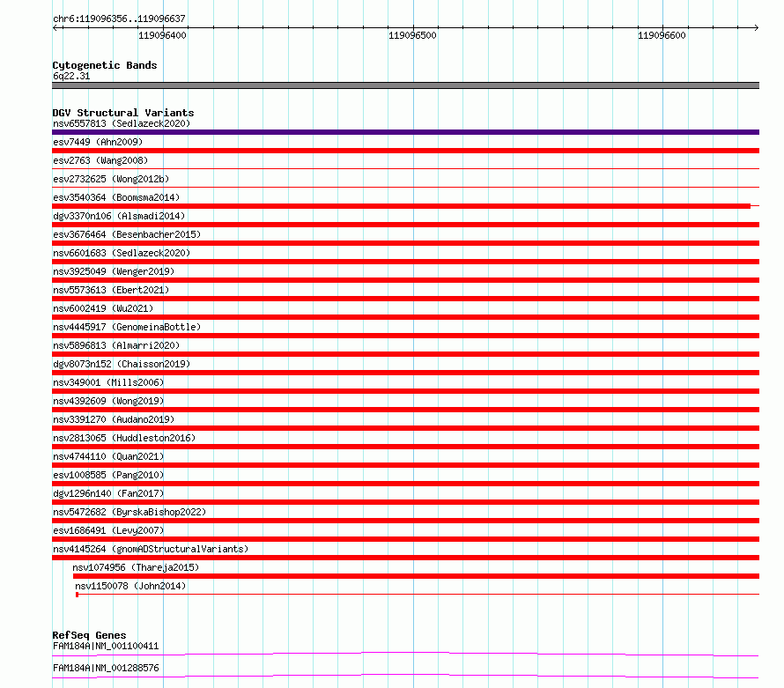784x688 pixels.
Task: Open variant nsv1074956 (Thareja2015)
Action: click(136, 567)
